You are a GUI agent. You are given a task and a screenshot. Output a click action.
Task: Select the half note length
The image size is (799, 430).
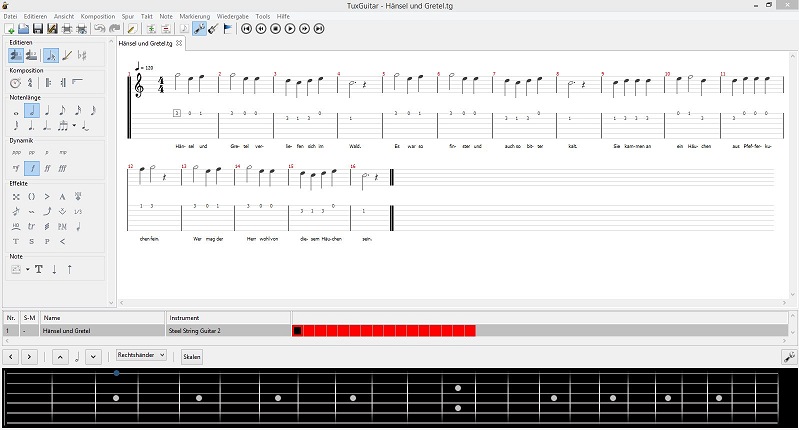coord(32,111)
